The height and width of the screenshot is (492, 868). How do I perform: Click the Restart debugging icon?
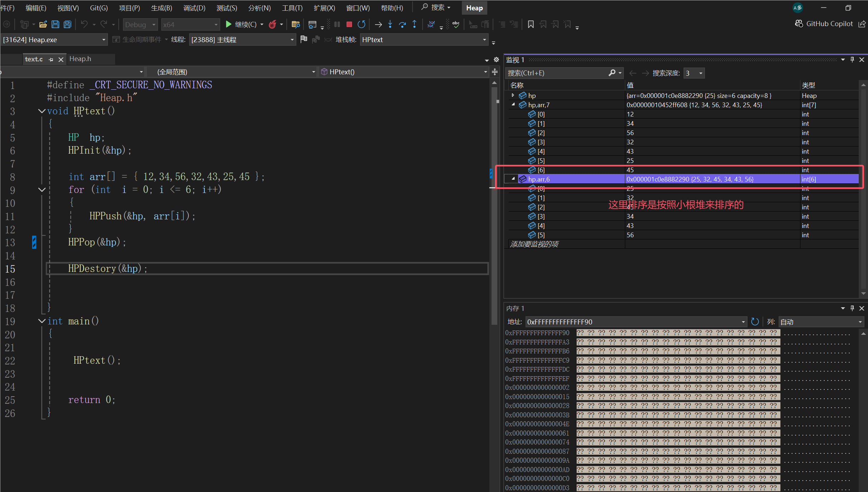click(x=361, y=24)
